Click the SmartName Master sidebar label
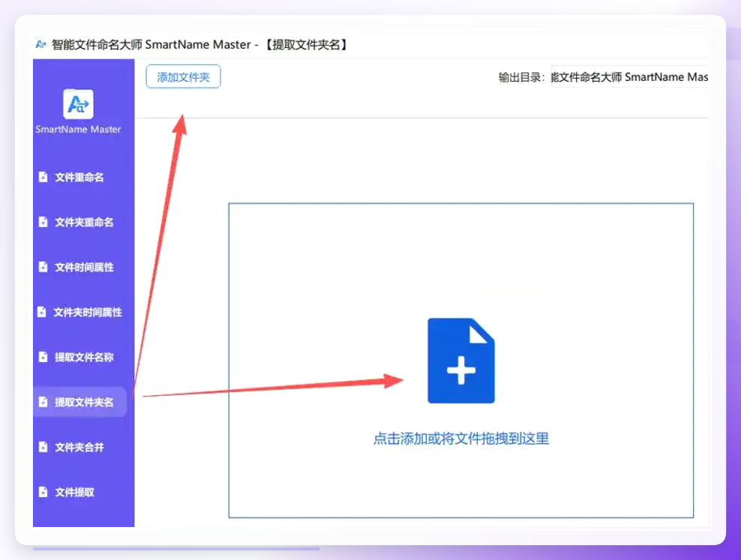Image resolution: width=741 pixels, height=560 pixels. point(78,130)
